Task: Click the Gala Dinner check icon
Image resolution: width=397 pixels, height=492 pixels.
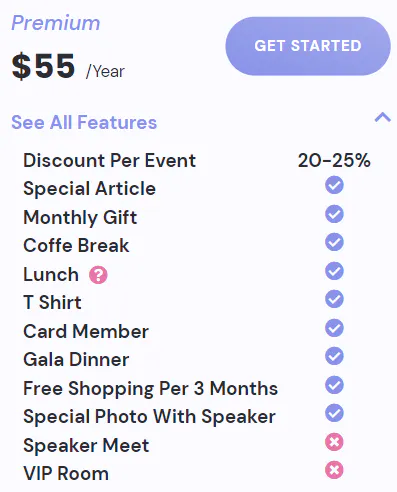Action: [x=334, y=356]
